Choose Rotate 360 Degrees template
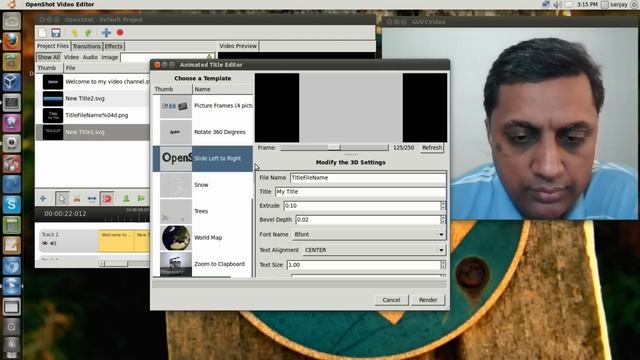 [x=203, y=132]
